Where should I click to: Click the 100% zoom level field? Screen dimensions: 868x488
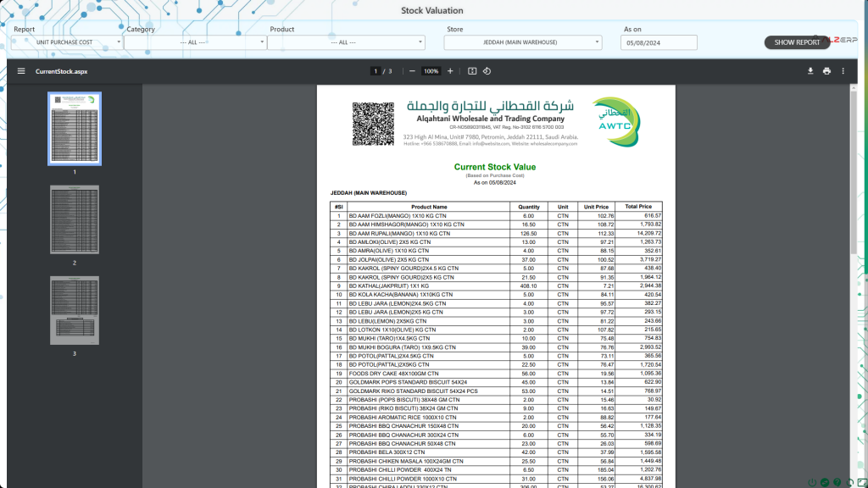coord(431,71)
